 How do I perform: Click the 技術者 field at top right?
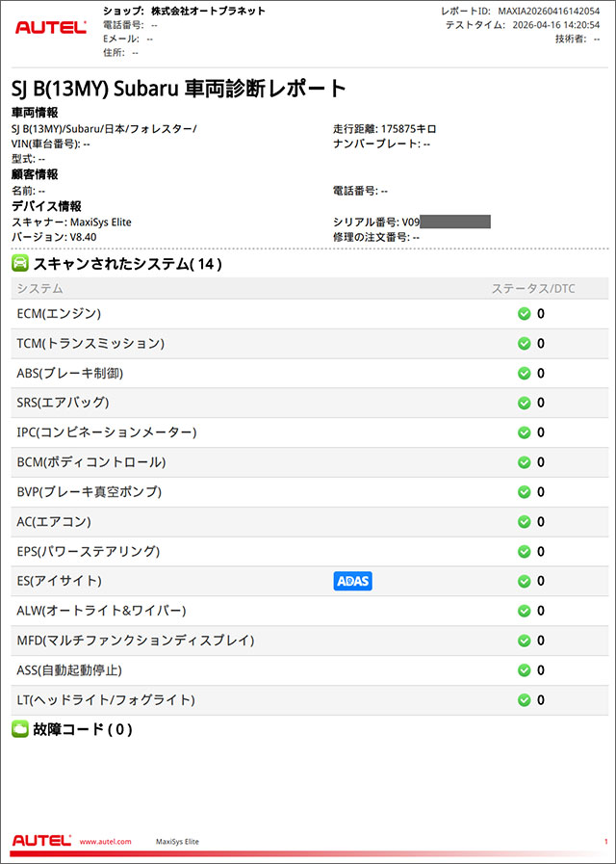[577, 39]
